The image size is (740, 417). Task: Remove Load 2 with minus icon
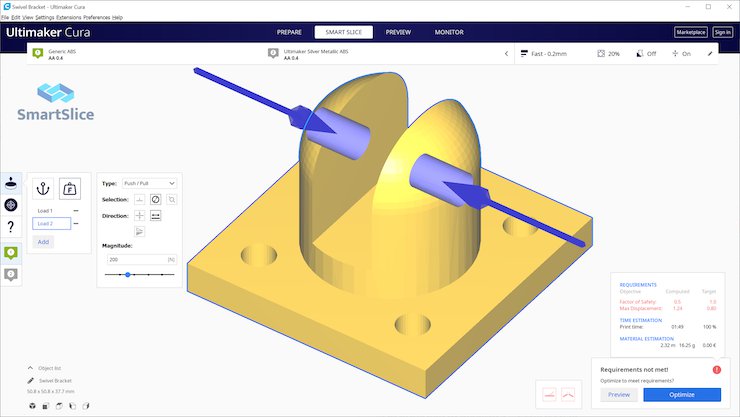click(x=76, y=224)
